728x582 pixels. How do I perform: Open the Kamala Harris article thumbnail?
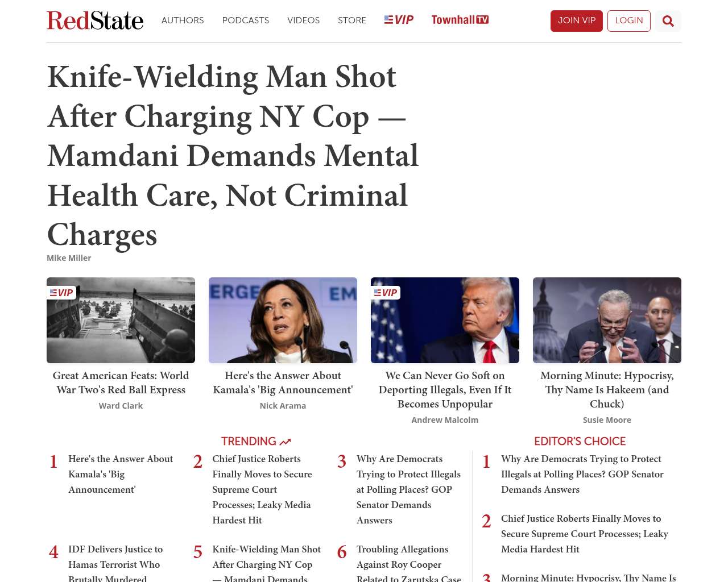283,320
